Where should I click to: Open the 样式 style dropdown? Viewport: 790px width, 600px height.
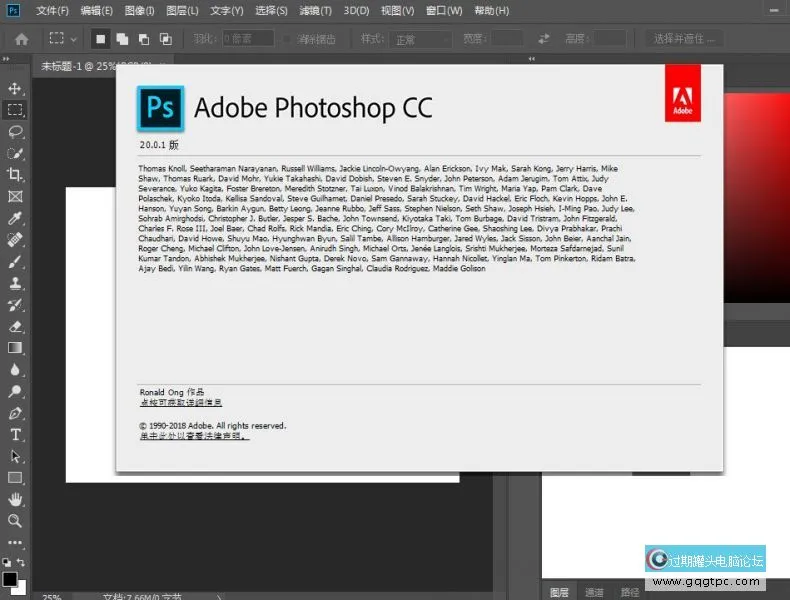tap(419, 40)
